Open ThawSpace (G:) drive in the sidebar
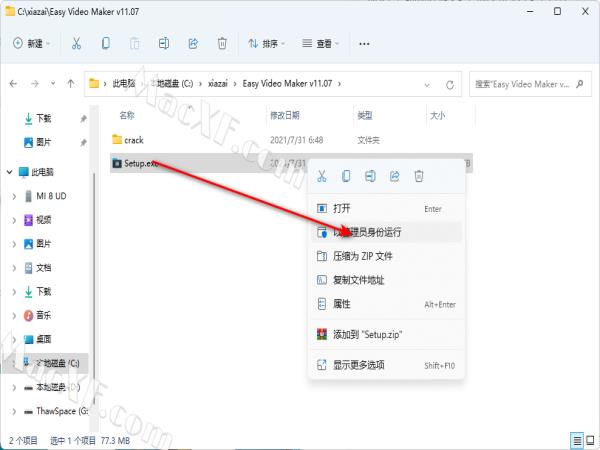Viewport: 600px width, 450px height. (x=56, y=411)
